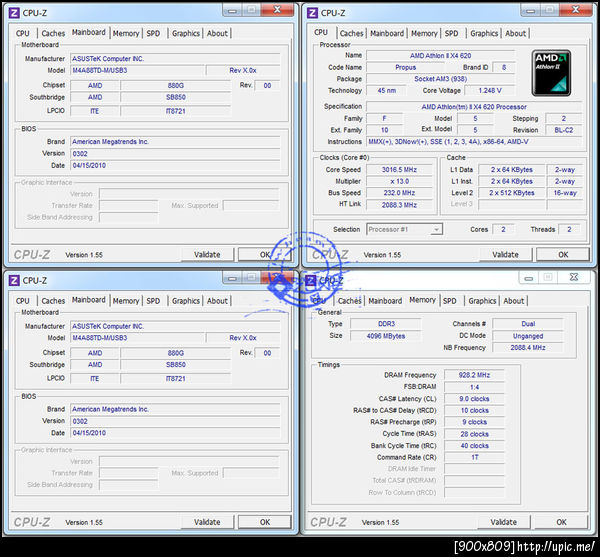
Task: Switch to CPU tab in top-left window
Action: (x=23, y=34)
